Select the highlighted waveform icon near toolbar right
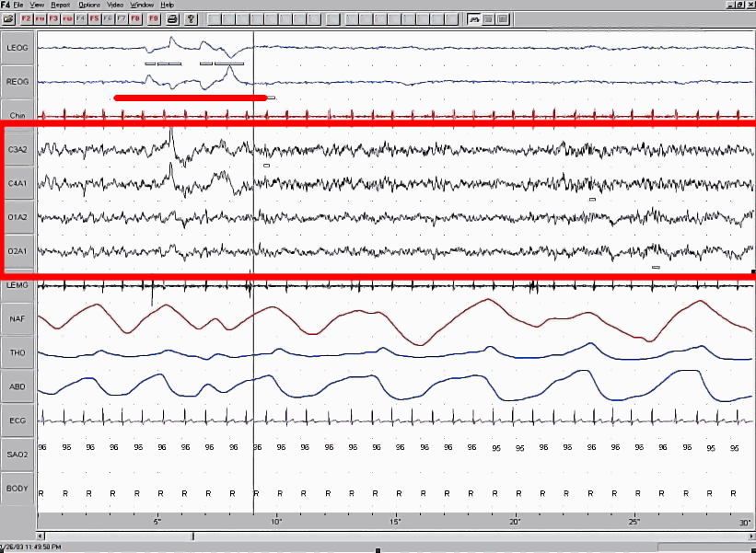The height and width of the screenshot is (553, 756). (474, 18)
